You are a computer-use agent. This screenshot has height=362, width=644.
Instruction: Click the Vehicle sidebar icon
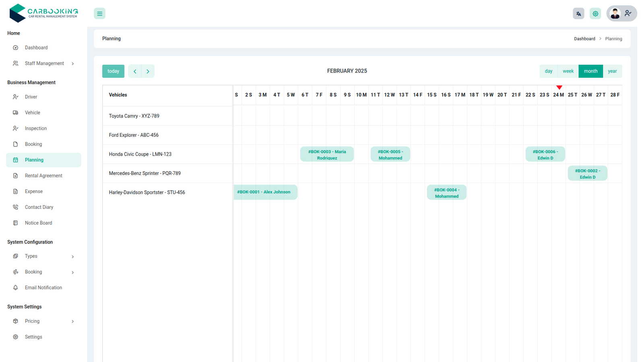(16, 113)
